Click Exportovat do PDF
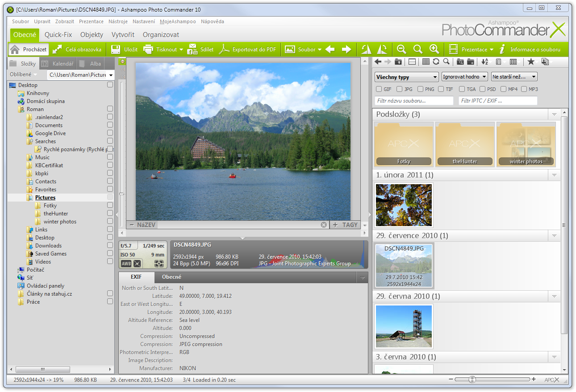 point(248,50)
